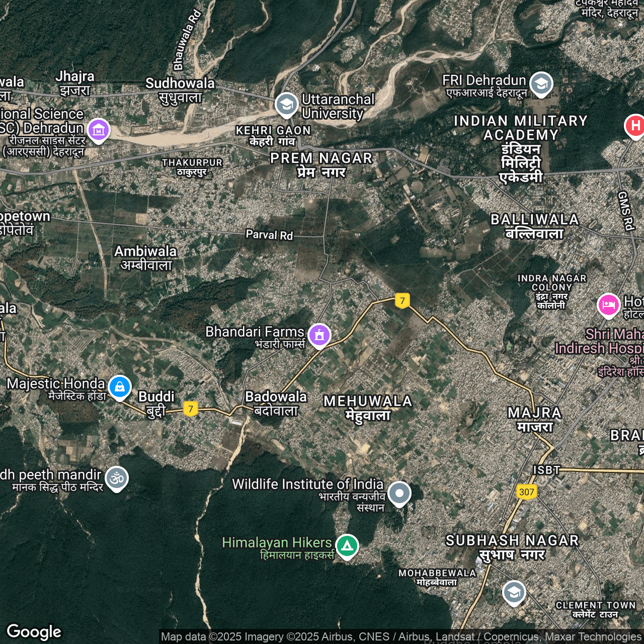Click the Prem Nagar locality label

pos(321,165)
